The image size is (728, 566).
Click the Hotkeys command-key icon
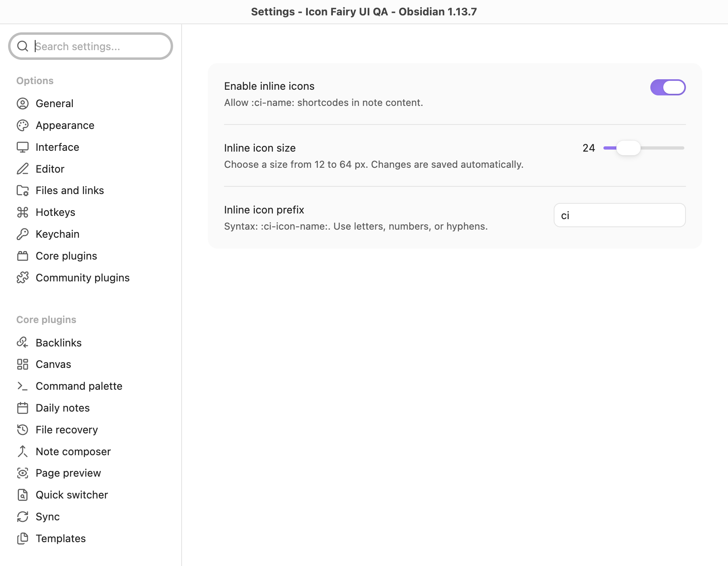pyautogui.click(x=23, y=212)
